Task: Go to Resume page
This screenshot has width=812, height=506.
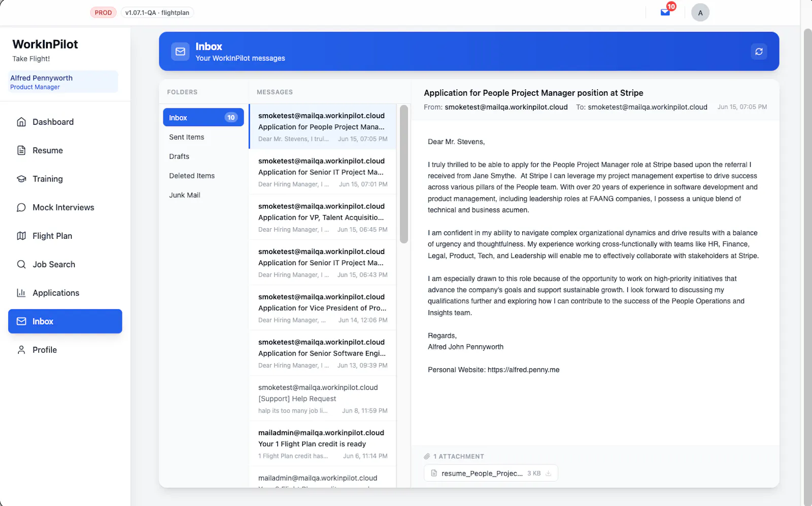Action: pyautogui.click(x=65, y=150)
